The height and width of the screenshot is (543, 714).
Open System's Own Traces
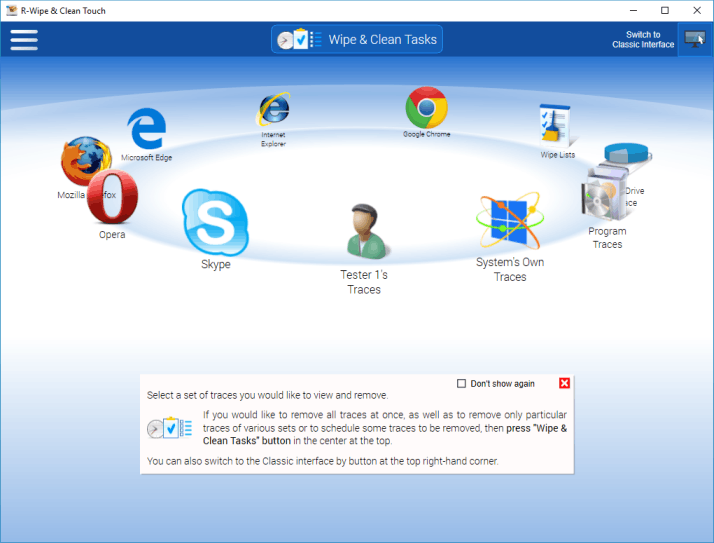point(509,222)
